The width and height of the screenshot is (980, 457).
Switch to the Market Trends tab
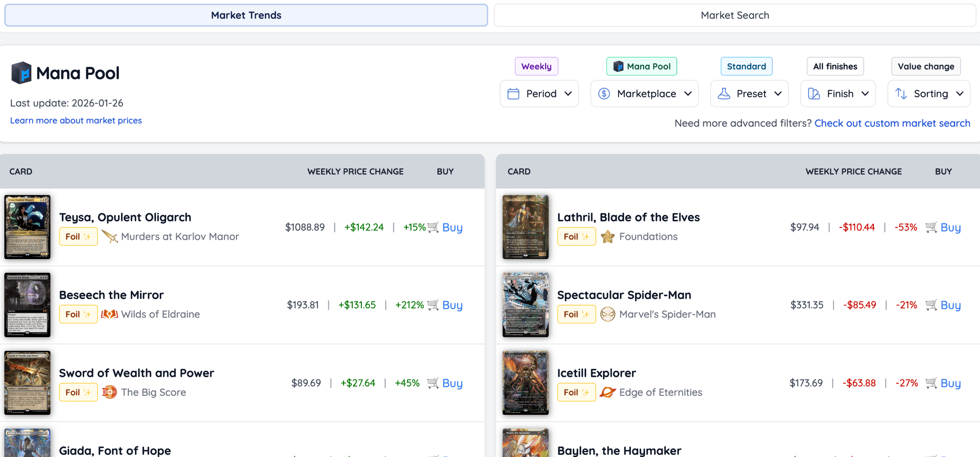pos(246,15)
